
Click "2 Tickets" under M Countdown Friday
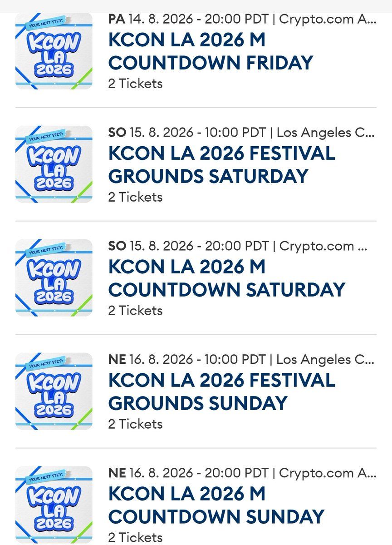point(135,84)
